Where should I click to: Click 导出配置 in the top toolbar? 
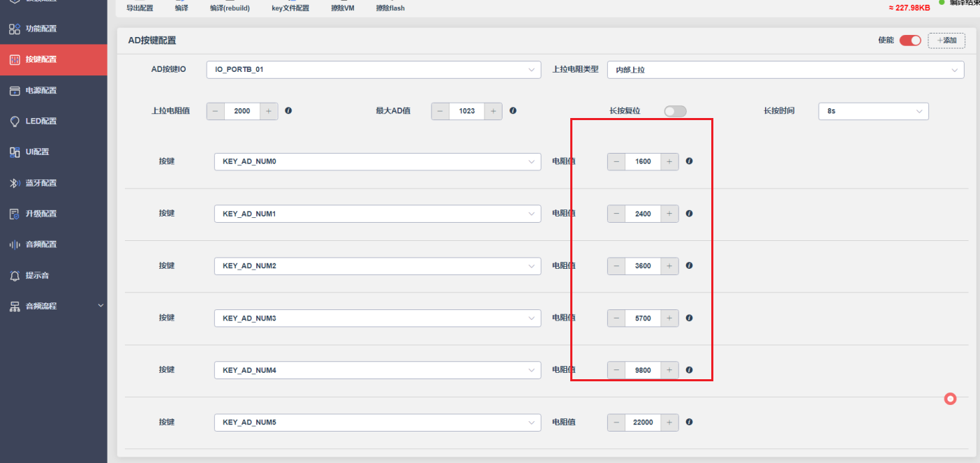(x=140, y=8)
